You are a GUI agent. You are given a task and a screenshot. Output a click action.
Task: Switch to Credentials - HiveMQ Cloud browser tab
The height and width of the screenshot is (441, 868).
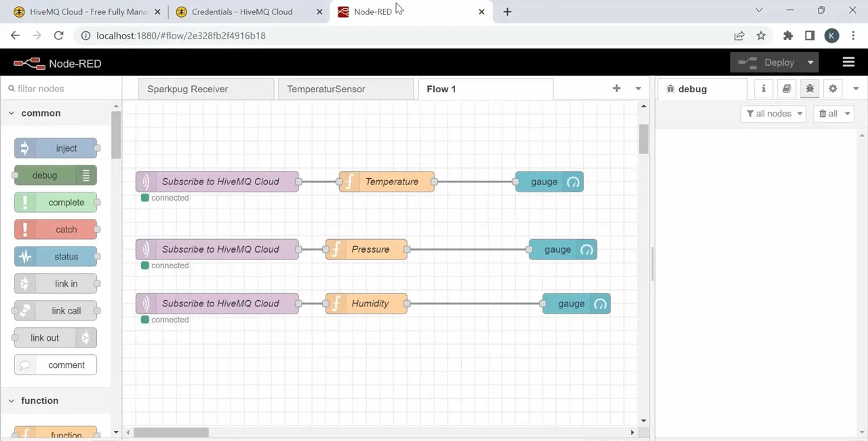tap(250, 12)
